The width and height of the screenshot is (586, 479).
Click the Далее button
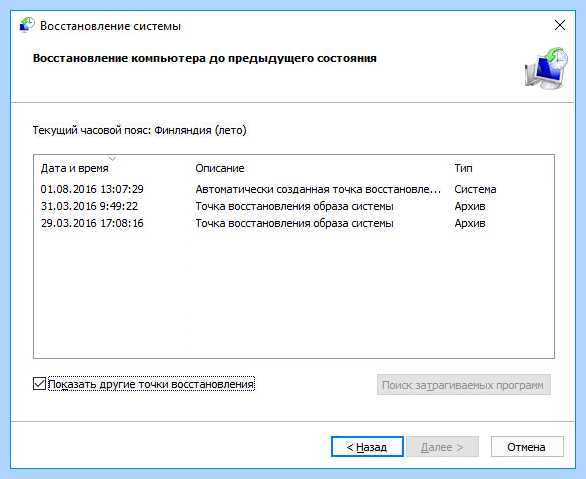coord(442,446)
